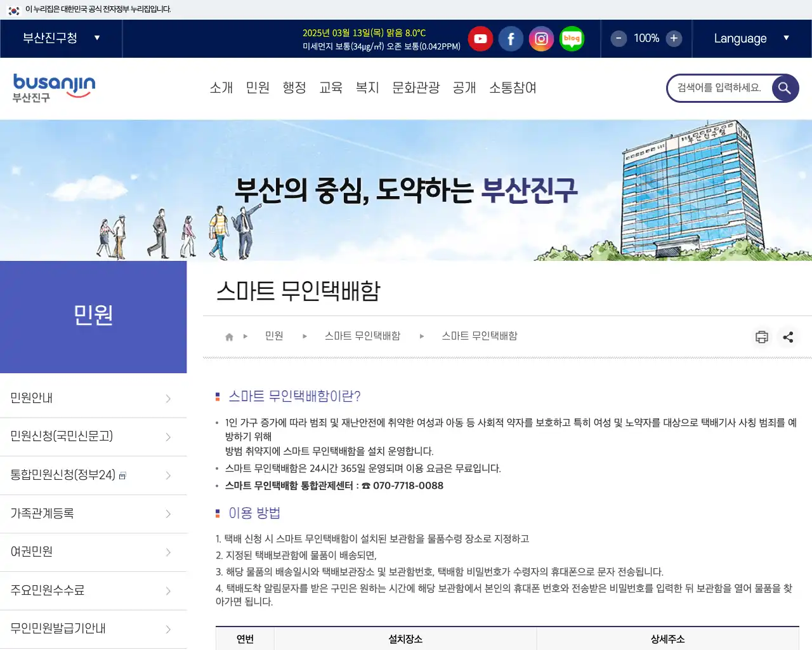The image size is (812, 650).
Task: Click the Korean flag icon in top bar
Action: coord(13,10)
